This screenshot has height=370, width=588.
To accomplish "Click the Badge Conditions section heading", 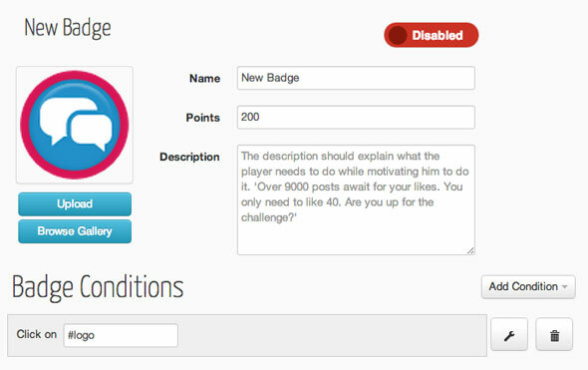I will (x=98, y=287).
